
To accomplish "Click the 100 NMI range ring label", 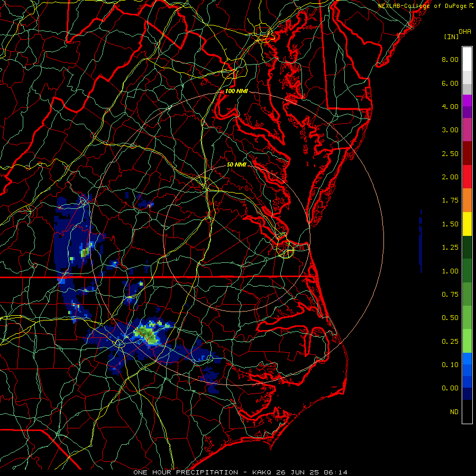I will coord(236,91).
